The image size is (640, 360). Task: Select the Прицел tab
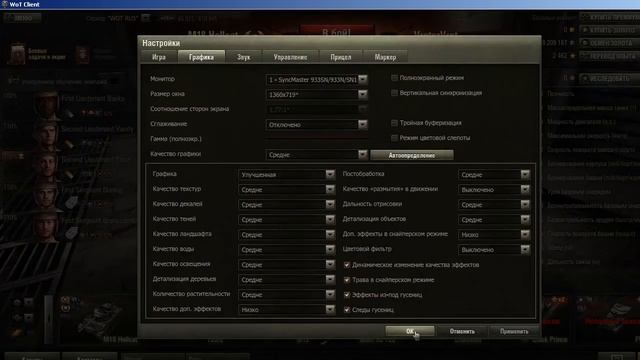pos(341,57)
